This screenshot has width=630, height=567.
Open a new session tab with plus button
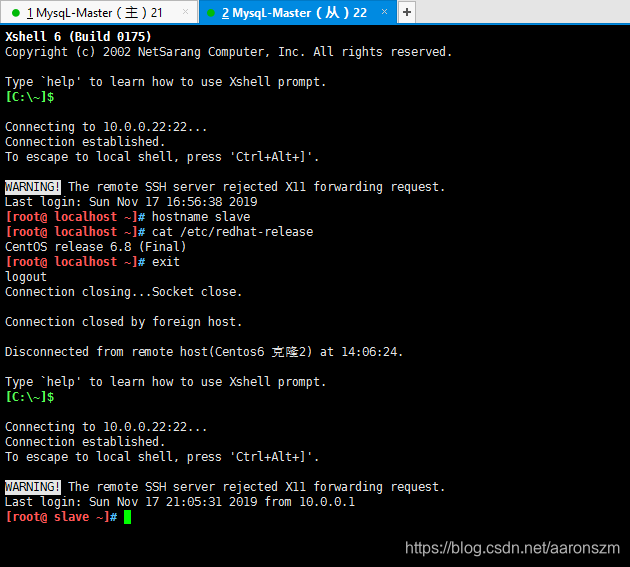407,12
